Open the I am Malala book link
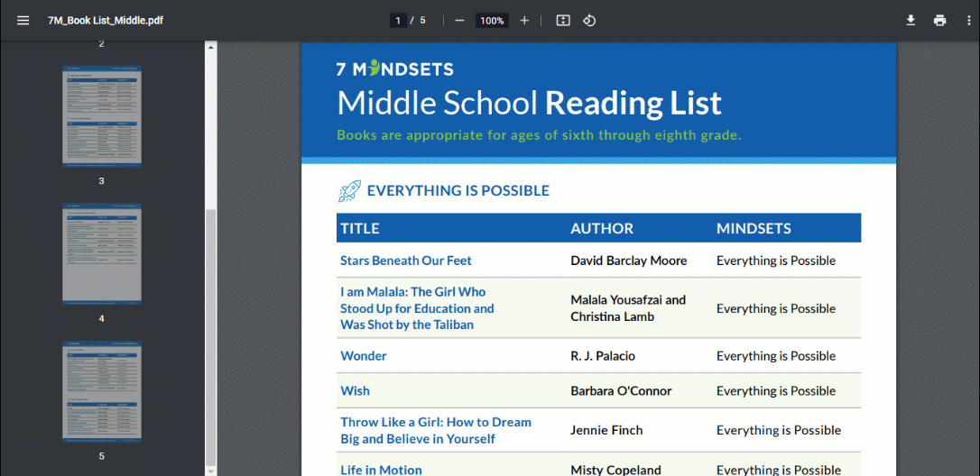Image resolution: width=980 pixels, height=476 pixels. click(x=417, y=308)
